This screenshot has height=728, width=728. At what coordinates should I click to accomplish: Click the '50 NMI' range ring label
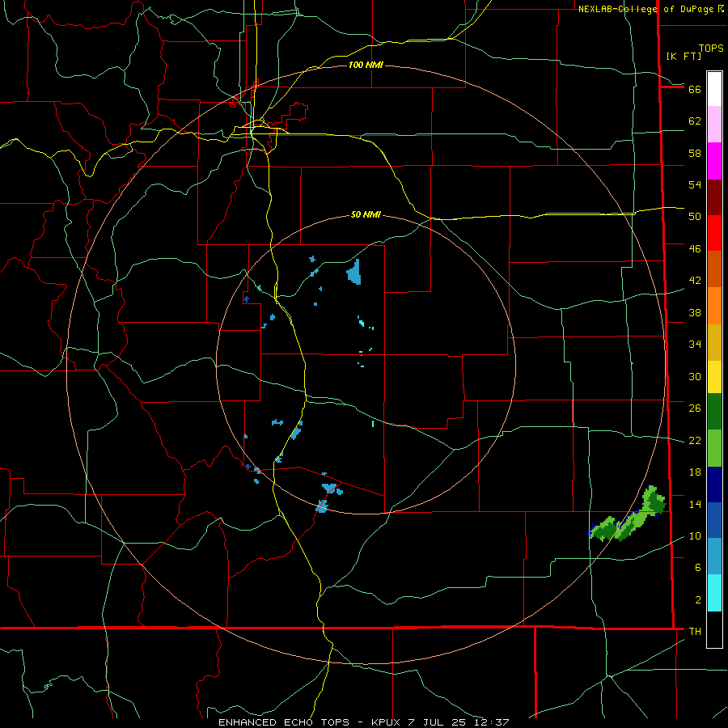coord(366,214)
